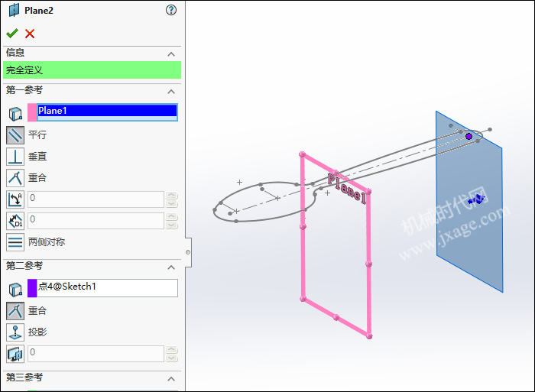This screenshot has height=392, width=535.
Task: Toggle the 两侧对称 mid plane option
Action: [15, 242]
